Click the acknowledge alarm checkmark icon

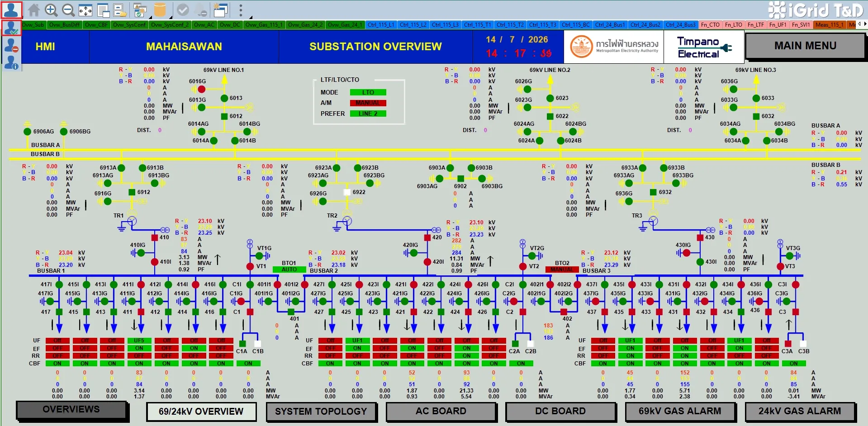click(x=183, y=9)
